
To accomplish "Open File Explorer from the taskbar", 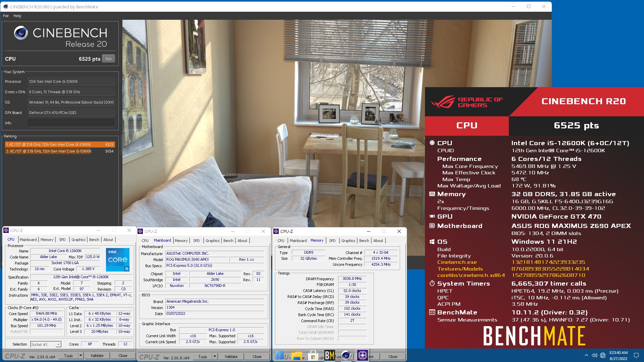I will coord(297,355).
